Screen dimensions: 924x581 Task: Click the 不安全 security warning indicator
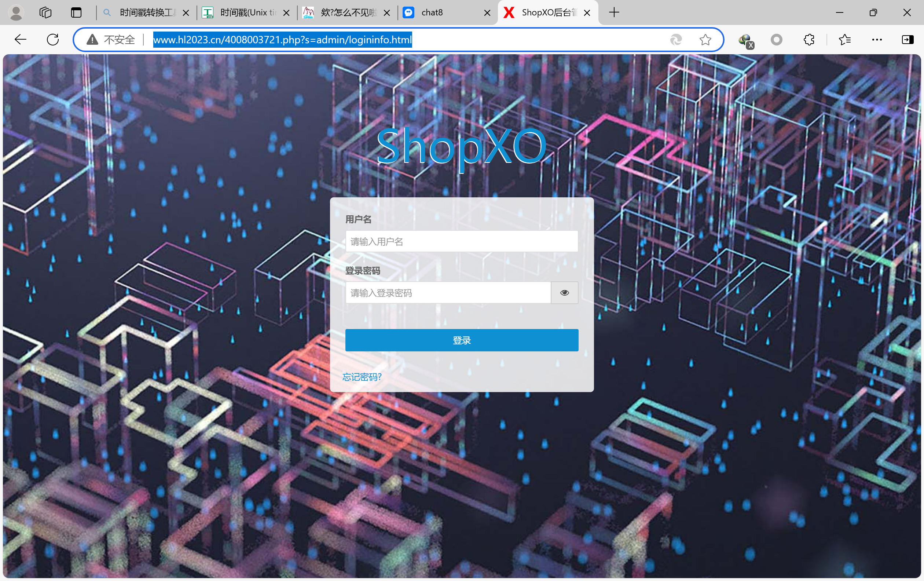coord(111,40)
